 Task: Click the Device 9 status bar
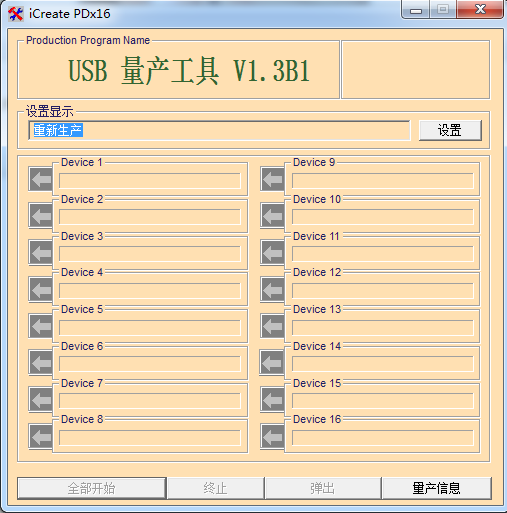383,181
